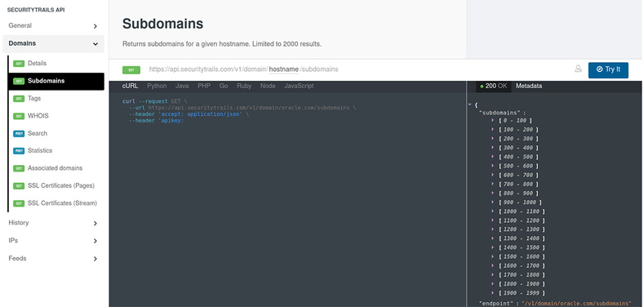Switch to the PHP code tab

pyautogui.click(x=204, y=86)
